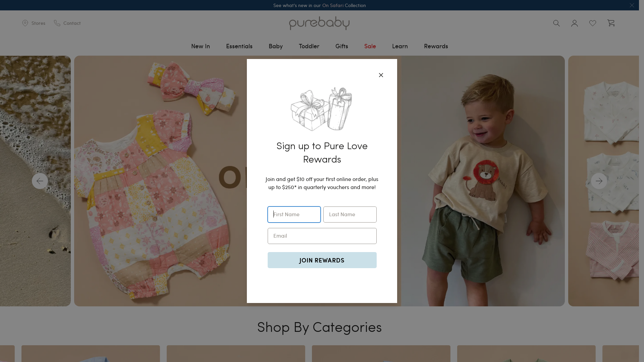Click the purebaby logo

tap(319, 23)
